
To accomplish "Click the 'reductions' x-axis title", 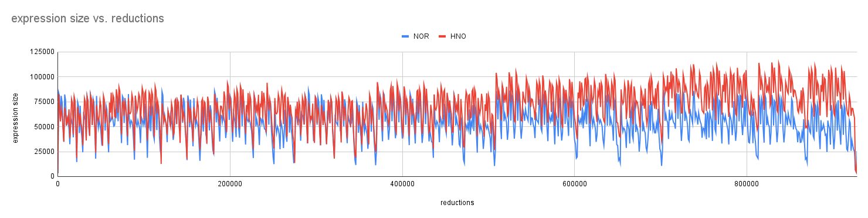I will point(457,203).
